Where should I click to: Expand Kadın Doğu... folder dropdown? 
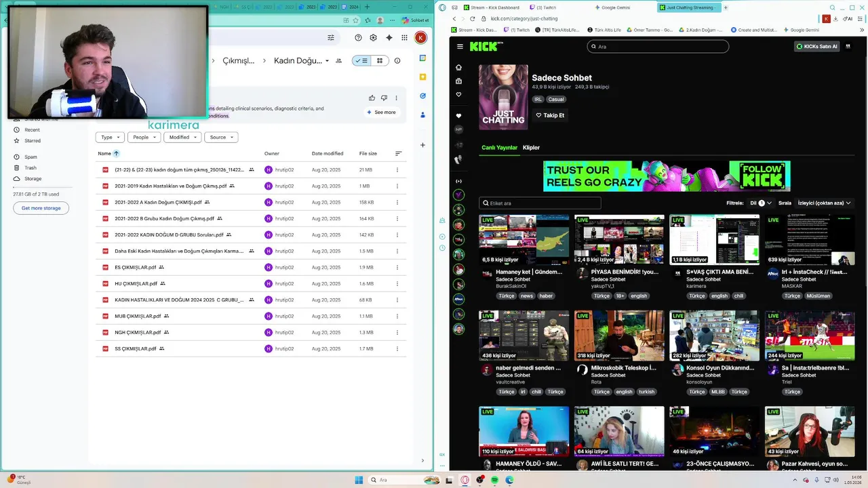tap(327, 61)
